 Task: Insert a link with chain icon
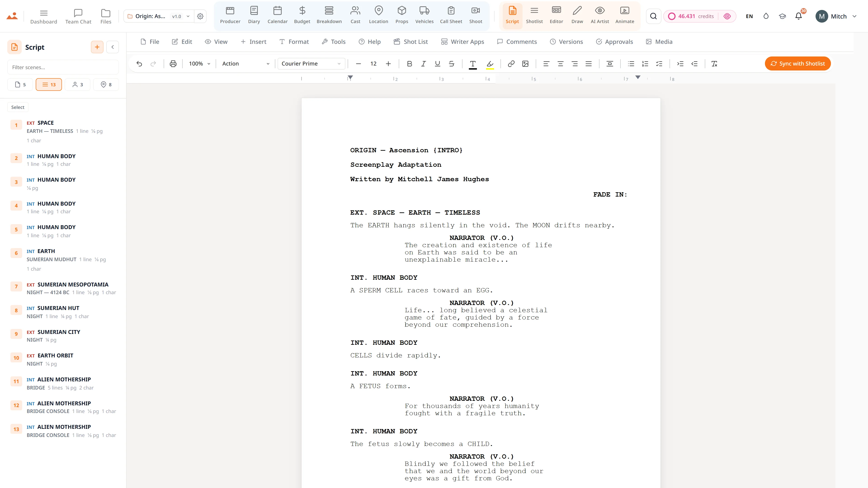511,64
